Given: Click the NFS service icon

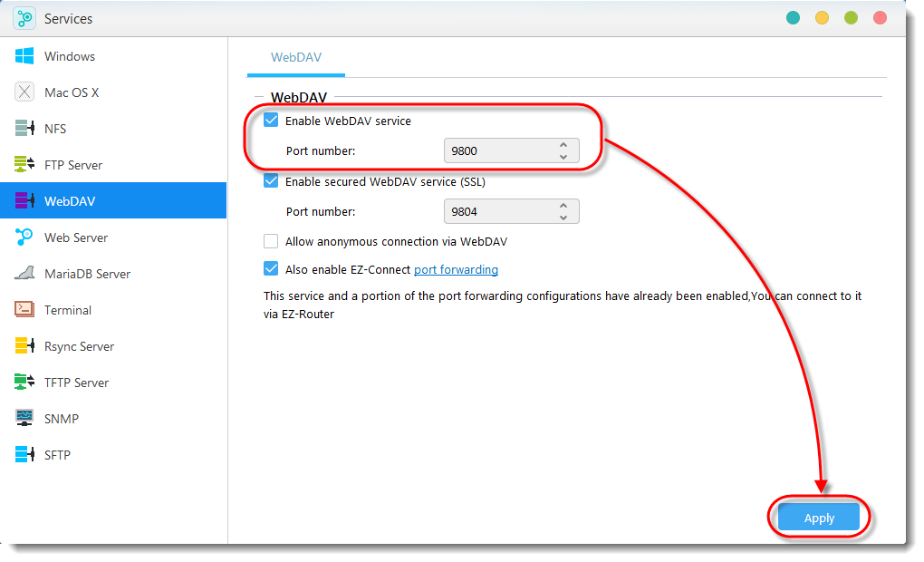Looking at the screenshot, I should coord(27,128).
